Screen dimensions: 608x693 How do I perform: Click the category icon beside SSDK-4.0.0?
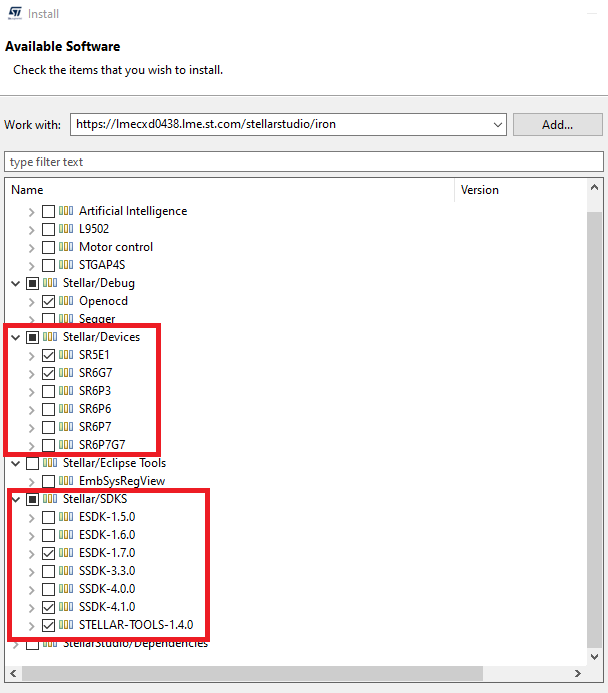[66, 589]
